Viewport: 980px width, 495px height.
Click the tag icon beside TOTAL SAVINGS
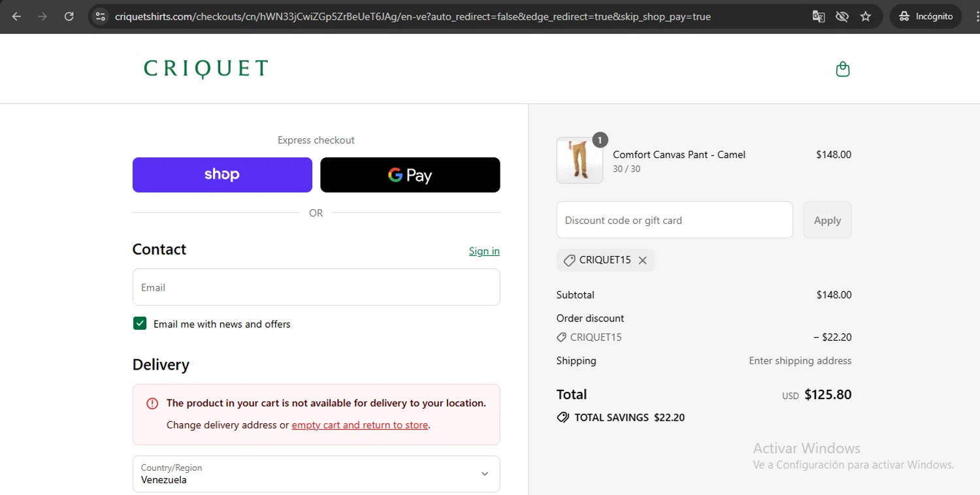[563, 417]
